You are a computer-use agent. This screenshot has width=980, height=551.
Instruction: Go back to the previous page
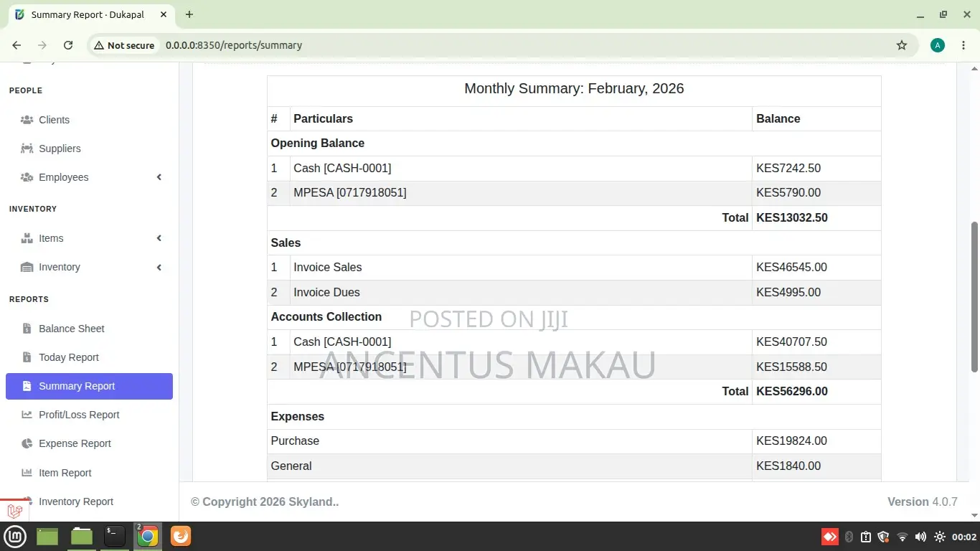point(17,45)
